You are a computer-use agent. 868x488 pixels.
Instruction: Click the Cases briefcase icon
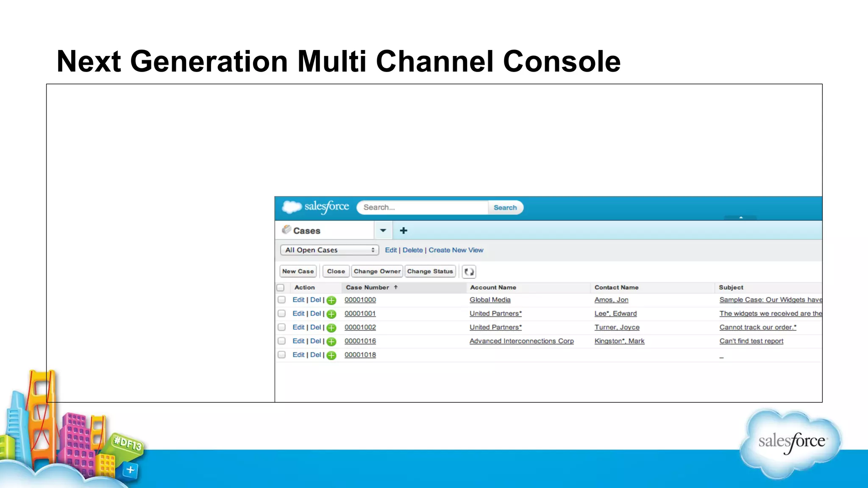[x=287, y=230]
